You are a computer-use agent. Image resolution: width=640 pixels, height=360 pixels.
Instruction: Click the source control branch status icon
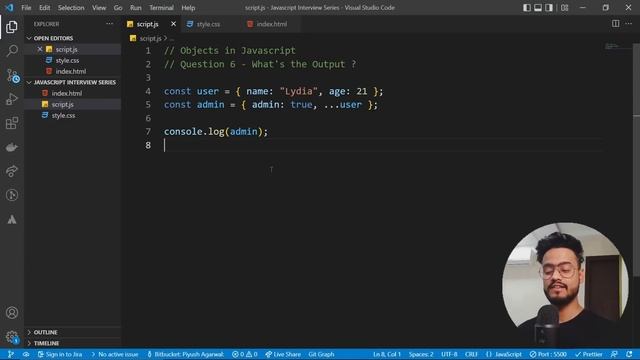click(x=11, y=354)
